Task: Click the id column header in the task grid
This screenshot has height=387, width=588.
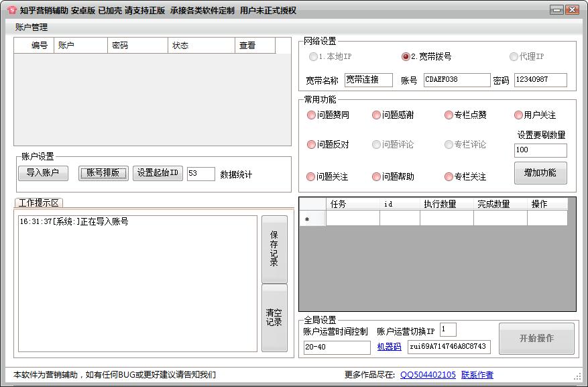Action: [x=400, y=204]
